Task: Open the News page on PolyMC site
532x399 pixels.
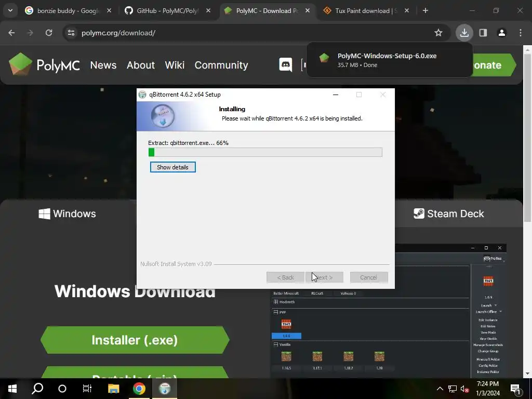Action: (103, 65)
